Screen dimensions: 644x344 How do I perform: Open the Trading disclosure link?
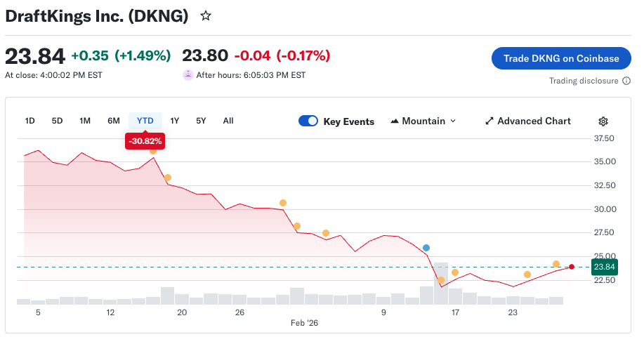point(584,81)
